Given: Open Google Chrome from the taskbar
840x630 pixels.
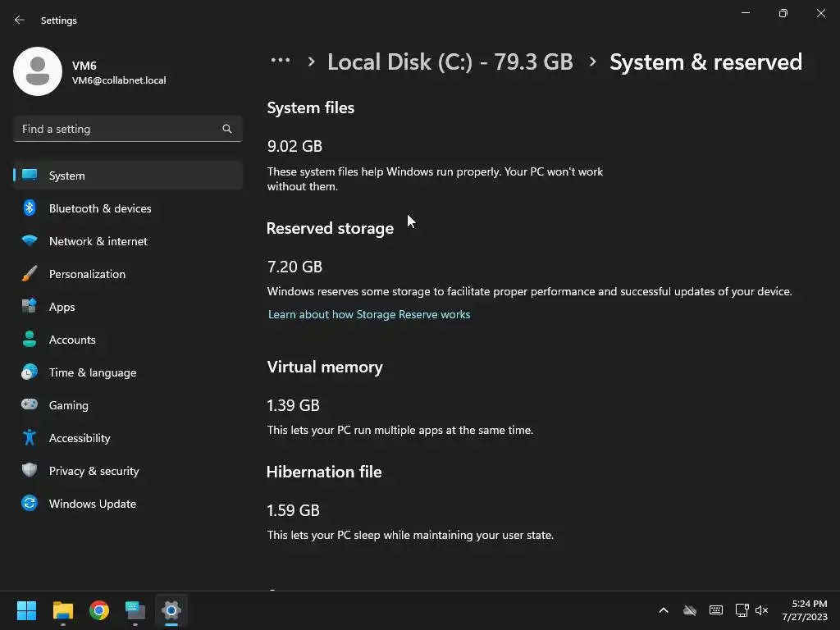Looking at the screenshot, I should pos(99,610).
